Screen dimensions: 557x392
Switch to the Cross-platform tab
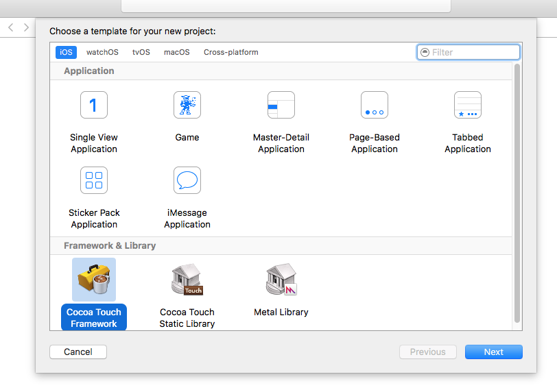pyautogui.click(x=231, y=52)
